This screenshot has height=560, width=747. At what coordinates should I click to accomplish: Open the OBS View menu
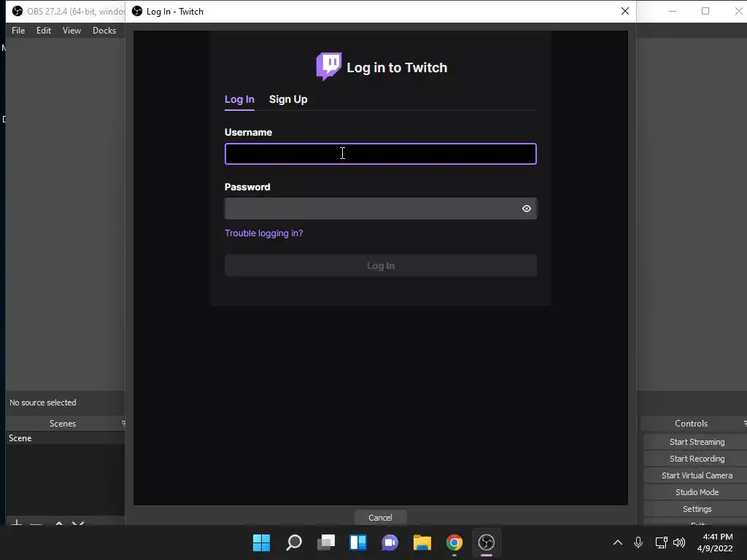tap(71, 31)
